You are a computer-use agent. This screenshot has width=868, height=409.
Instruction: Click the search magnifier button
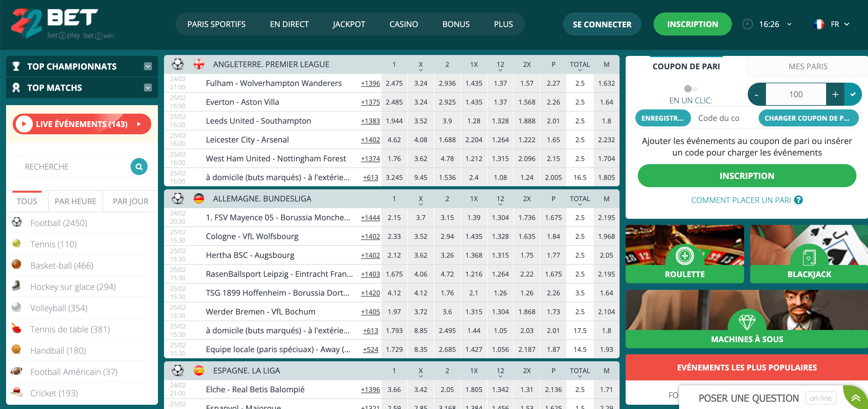(139, 167)
